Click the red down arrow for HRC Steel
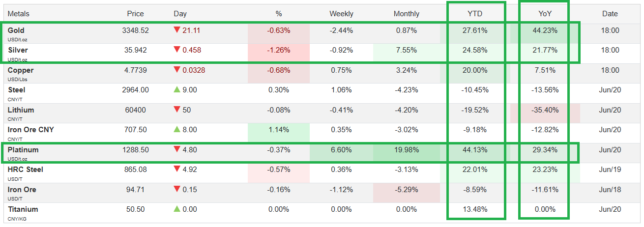This screenshot has width=644, height=227. click(177, 170)
